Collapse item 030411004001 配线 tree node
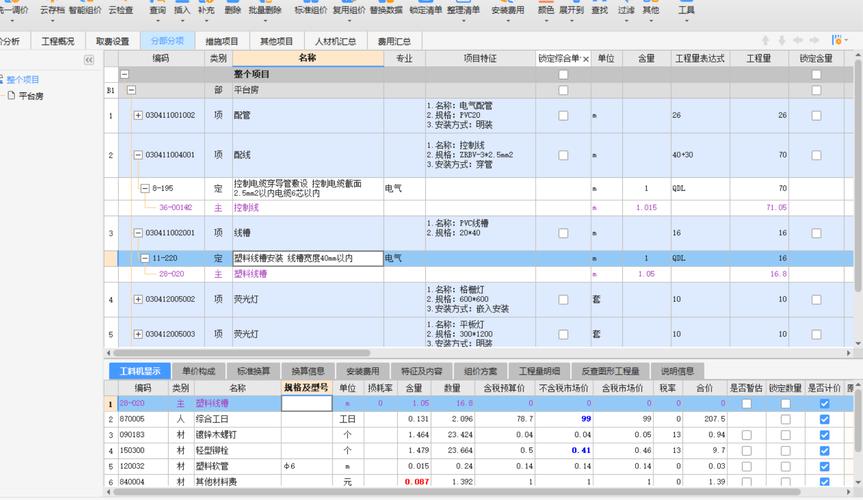The image size is (863, 500). (138, 155)
